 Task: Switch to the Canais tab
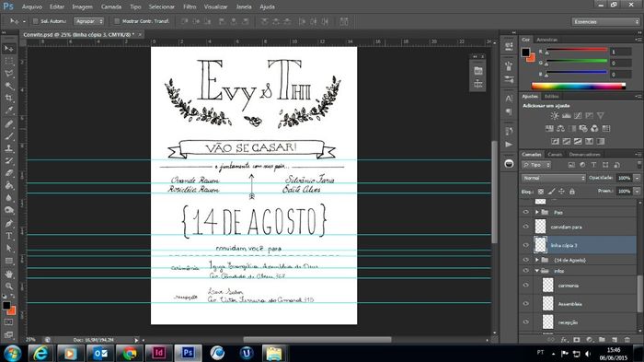tap(555, 154)
